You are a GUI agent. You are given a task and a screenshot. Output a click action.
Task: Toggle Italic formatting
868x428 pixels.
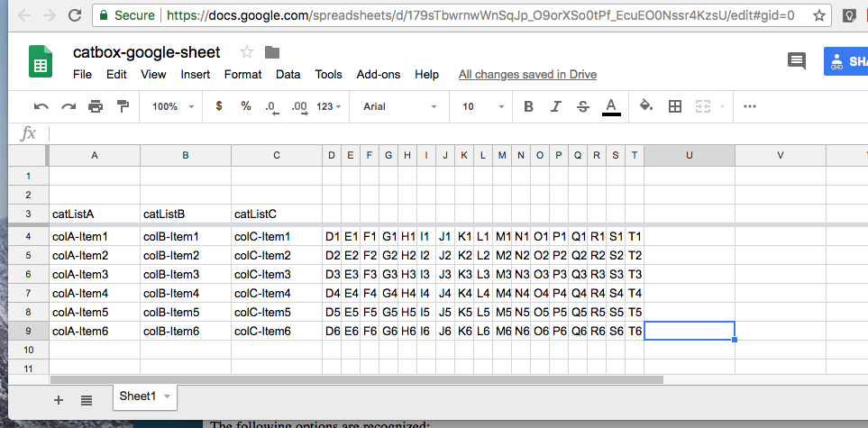point(556,106)
